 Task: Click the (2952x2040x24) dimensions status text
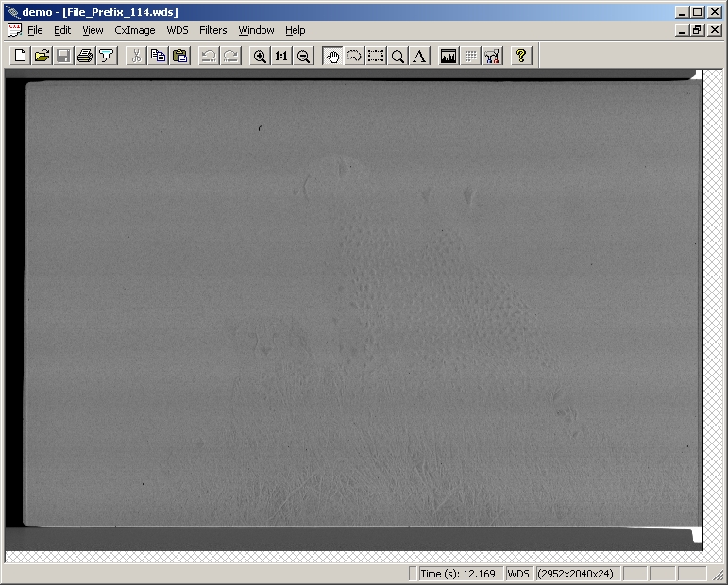576,574
